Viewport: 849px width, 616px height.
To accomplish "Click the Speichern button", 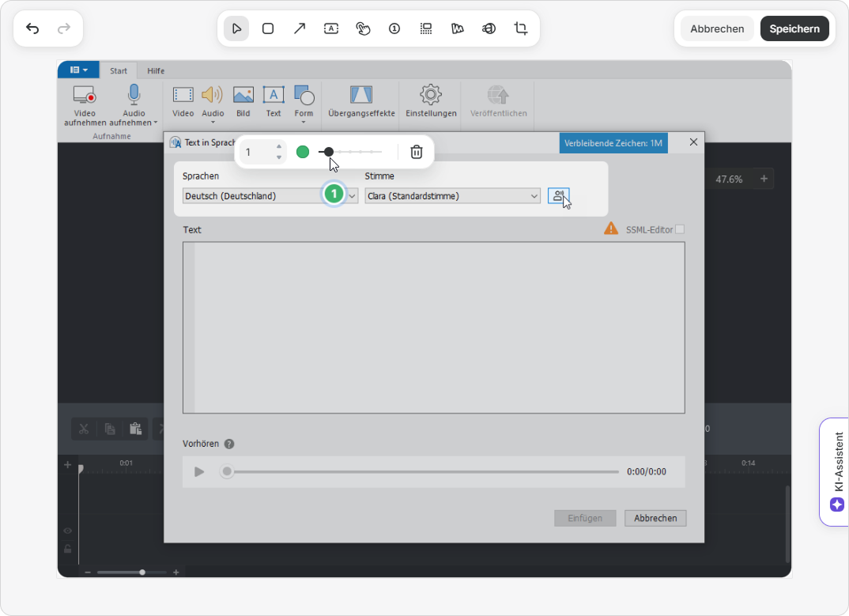I will (x=794, y=28).
